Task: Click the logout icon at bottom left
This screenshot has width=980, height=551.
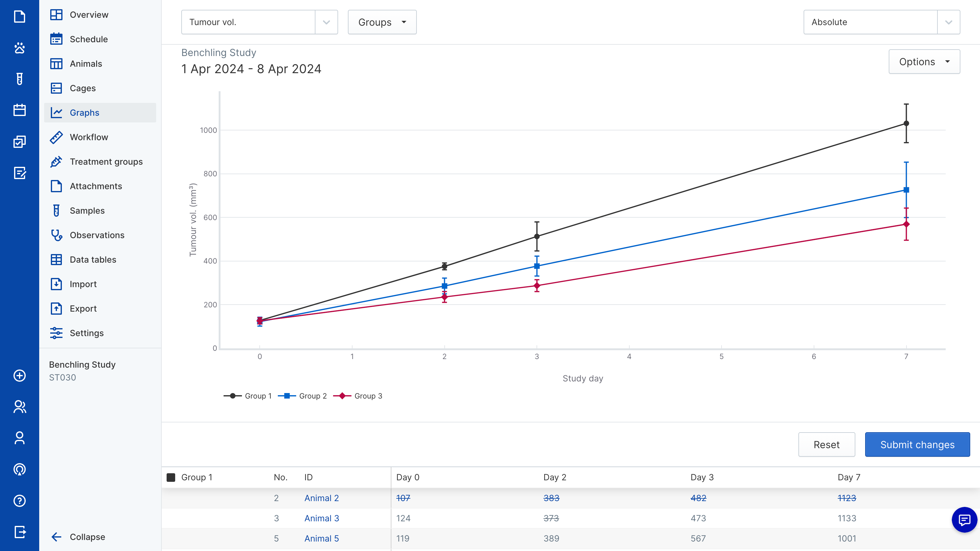Action: click(x=19, y=532)
